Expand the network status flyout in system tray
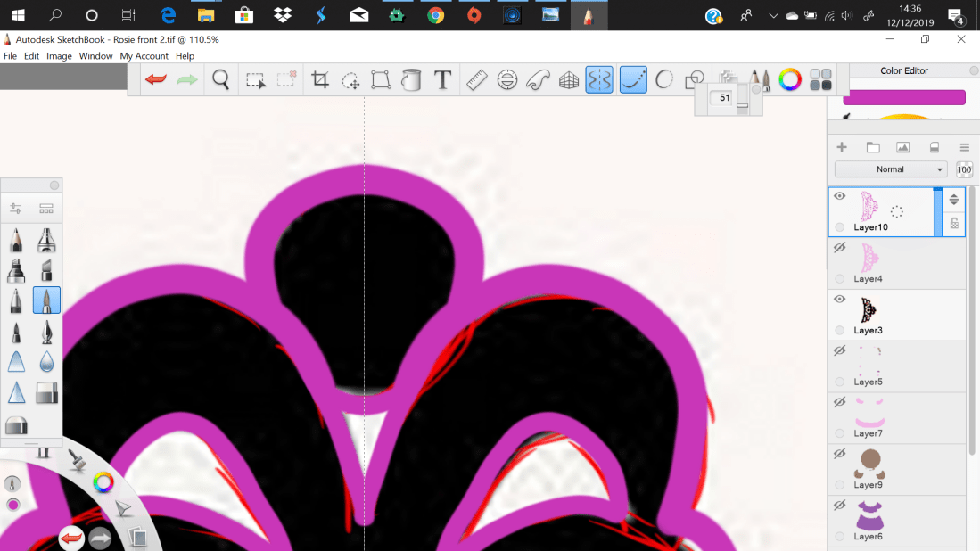 [x=829, y=14]
